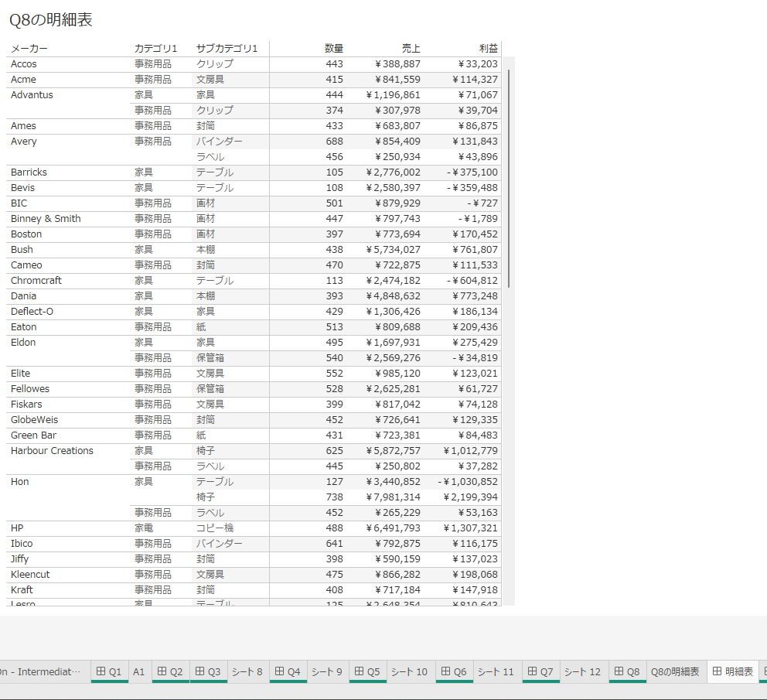767x700 pixels.
Task: Click the worksheet grid icon on the Q2 tab
Action: click(x=162, y=671)
